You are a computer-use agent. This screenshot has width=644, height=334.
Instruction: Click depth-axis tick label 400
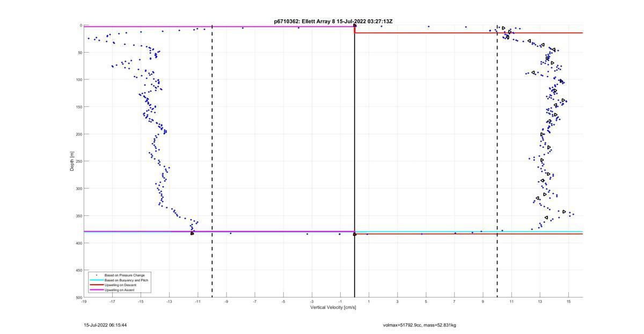(x=78, y=243)
